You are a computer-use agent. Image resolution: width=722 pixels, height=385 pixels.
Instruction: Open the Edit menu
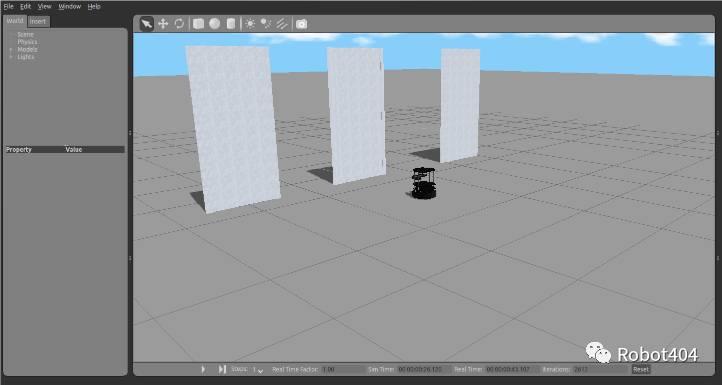[x=25, y=6]
